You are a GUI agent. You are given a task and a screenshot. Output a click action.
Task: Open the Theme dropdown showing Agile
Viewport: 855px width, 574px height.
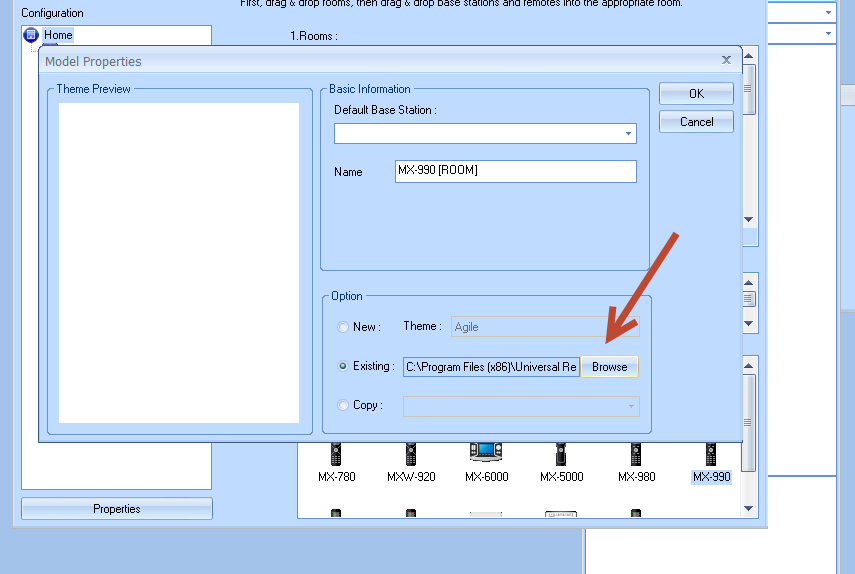[545, 327]
